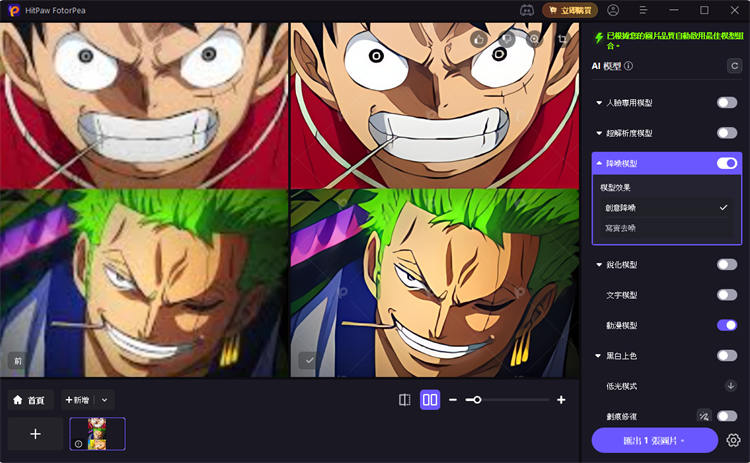Enable the 文字模型 switch
750x463 pixels.
pyautogui.click(x=727, y=295)
